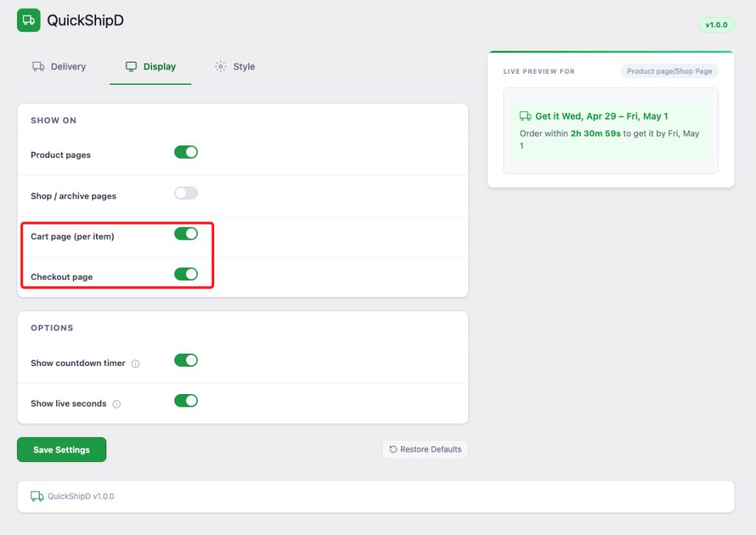This screenshot has width=756, height=535.
Task: Turn off Show live seconds toggle
Action: (186, 401)
